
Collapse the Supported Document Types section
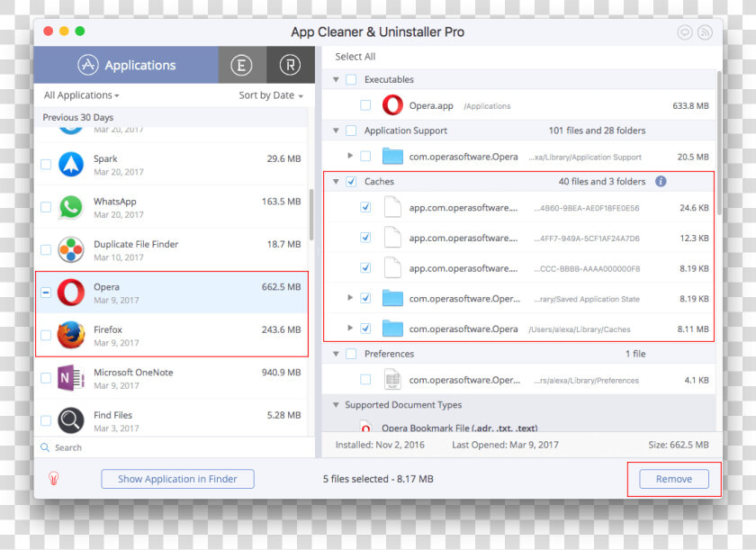click(336, 405)
